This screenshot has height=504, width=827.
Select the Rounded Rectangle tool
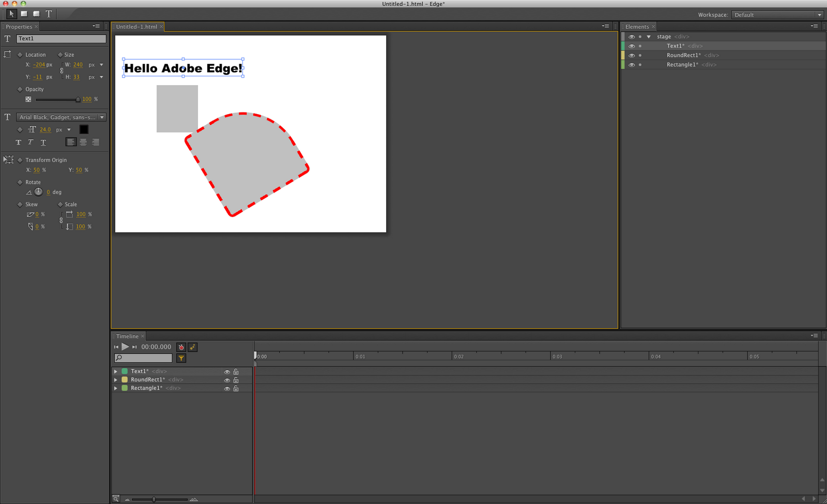click(x=36, y=14)
